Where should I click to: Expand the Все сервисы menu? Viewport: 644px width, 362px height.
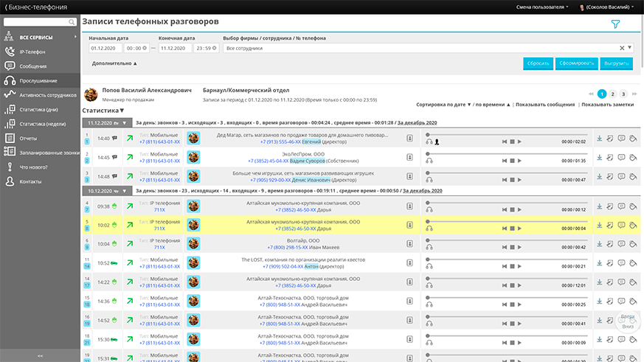(41, 38)
